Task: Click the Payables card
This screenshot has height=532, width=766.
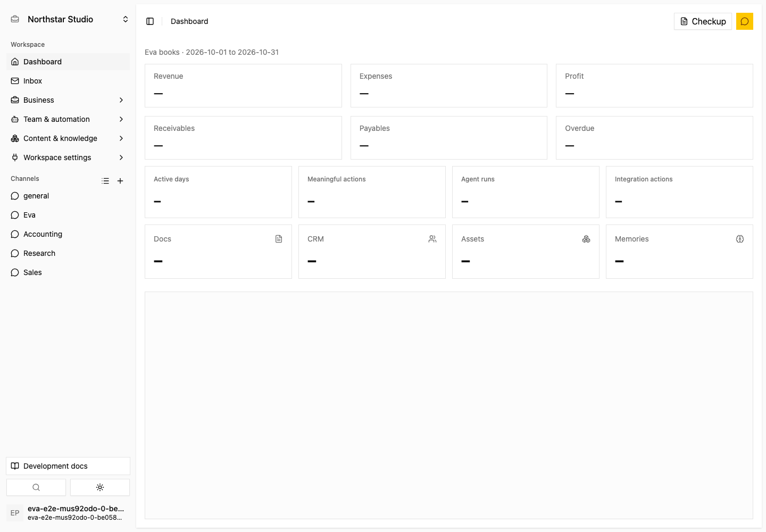Action: pos(449,138)
